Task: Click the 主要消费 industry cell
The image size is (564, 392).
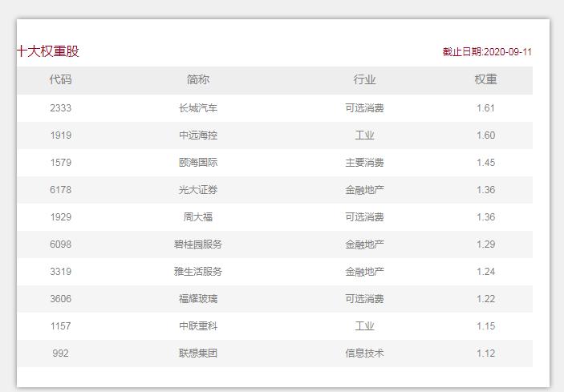Action: 364,163
